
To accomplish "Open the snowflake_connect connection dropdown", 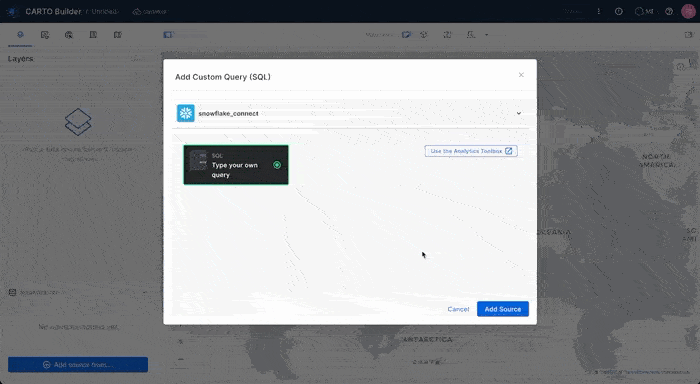I will click(350, 113).
